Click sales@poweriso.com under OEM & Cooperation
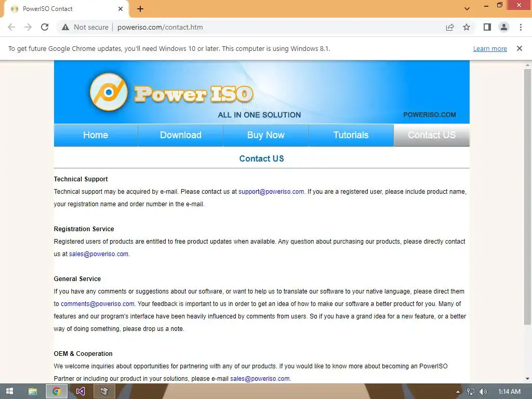Viewport: 532px width, 399px height. coord(260,379)
